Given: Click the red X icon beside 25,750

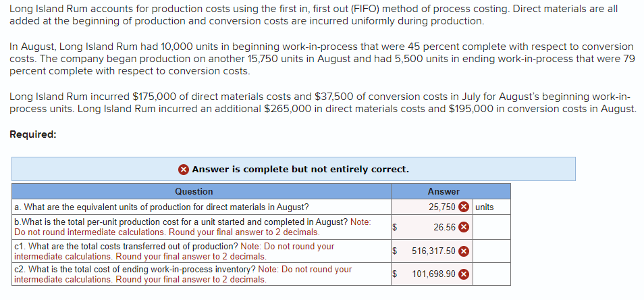Looking at the screenshot, I should [x=464, y=207].
